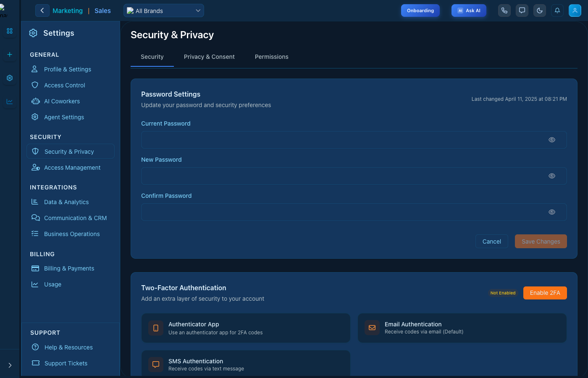This screenshot has height=378, width=588.
Task: Show the New Password with eye icon
Action: point(552,176)
